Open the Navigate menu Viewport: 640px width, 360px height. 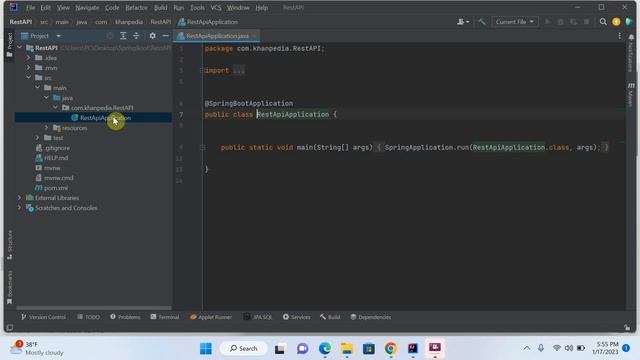point(87,8)
